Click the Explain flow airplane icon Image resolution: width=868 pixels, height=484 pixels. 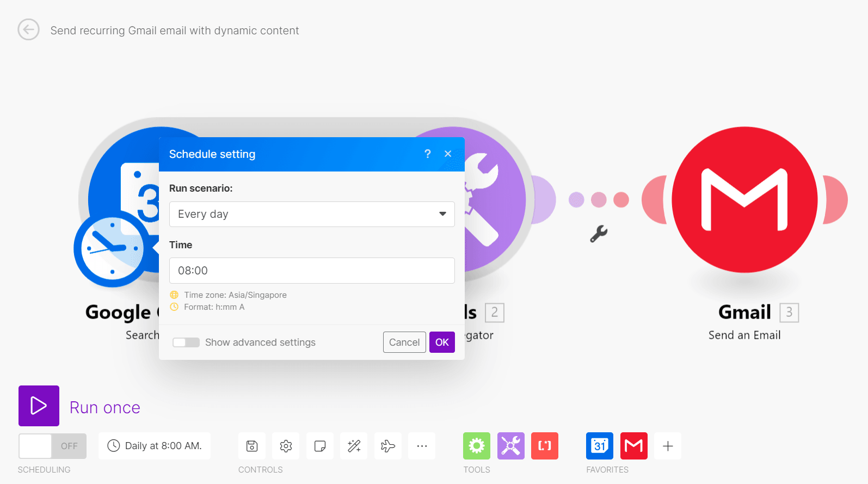388,446
